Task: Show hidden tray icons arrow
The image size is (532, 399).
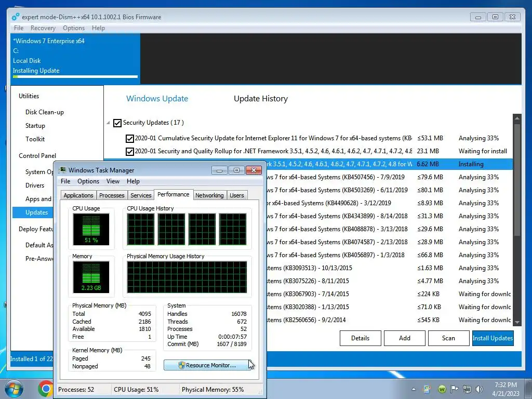Action: pos(414,389)
